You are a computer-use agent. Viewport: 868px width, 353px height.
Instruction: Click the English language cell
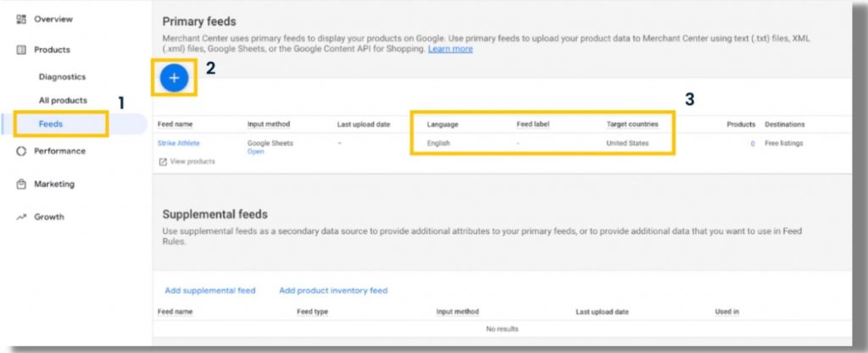click(438, 143)
